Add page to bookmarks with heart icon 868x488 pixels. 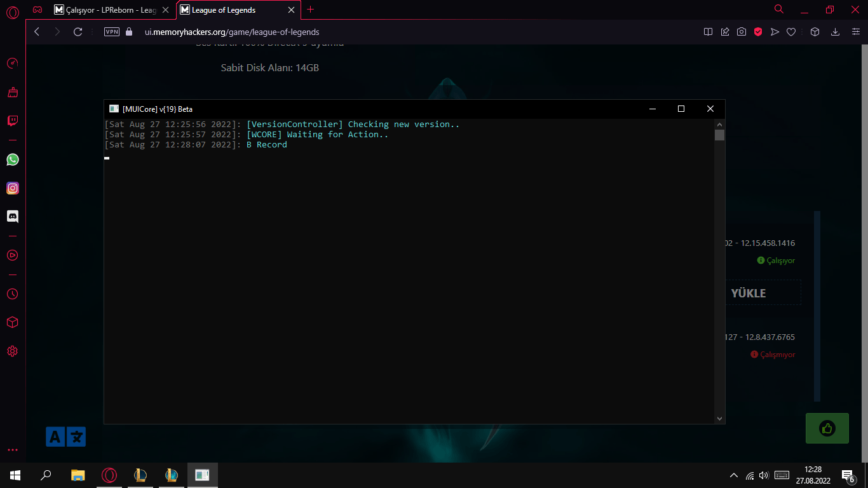pos(791,32)
